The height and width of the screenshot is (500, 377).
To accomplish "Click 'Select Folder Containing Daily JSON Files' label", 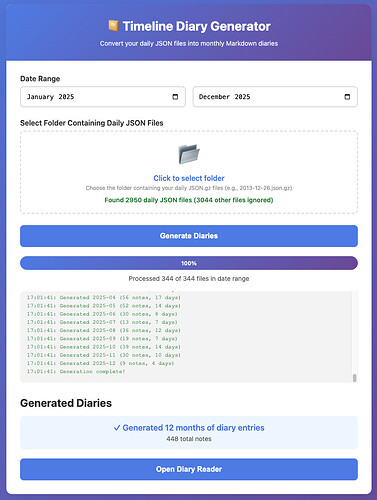I will click(x=92, y=123).
